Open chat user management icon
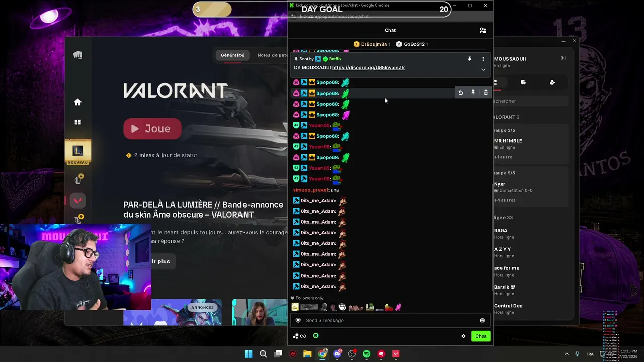Image resolution: width=644 pixels, height=362 pixels. point(482,30)
